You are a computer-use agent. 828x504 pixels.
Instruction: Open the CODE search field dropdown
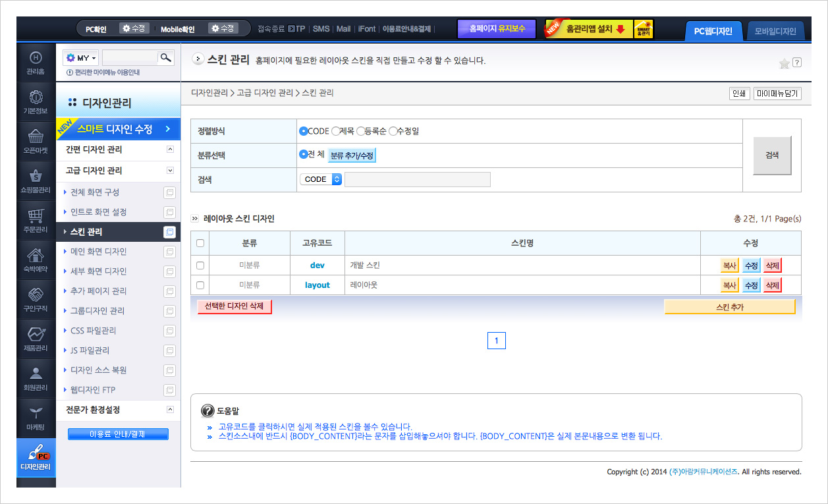321,179
